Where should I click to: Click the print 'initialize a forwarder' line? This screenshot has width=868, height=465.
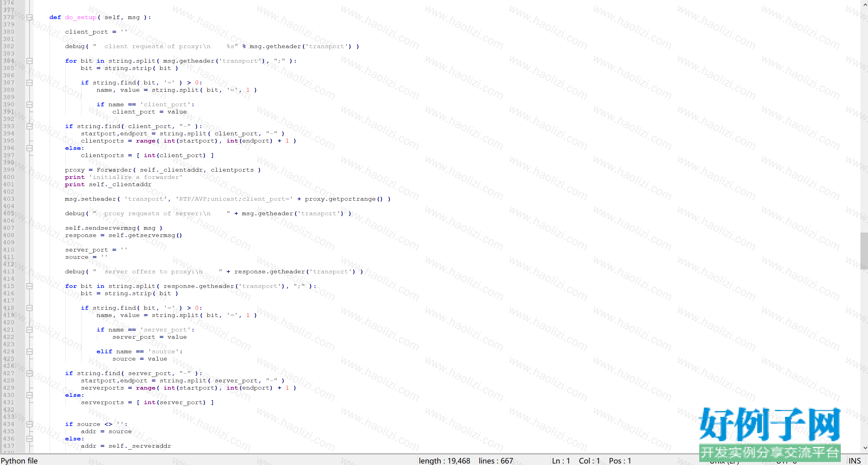pyautogui.click(x=124, y=177)
